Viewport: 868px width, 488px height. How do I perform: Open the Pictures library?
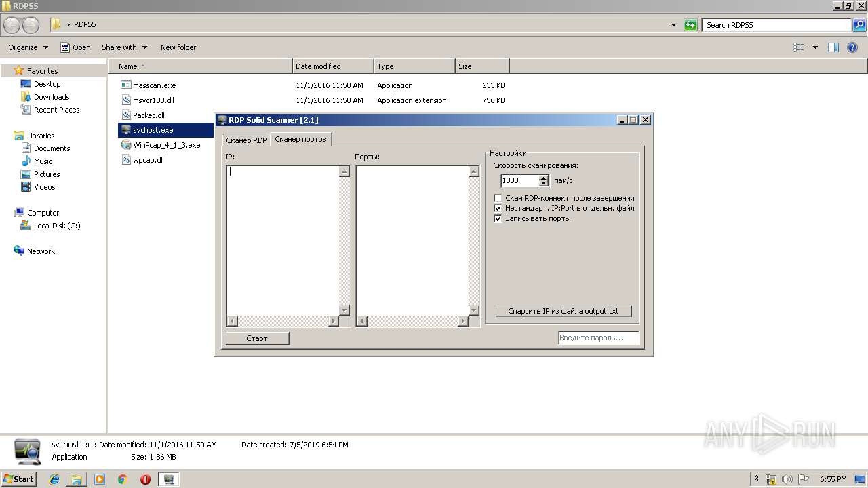(x=40, y=174)
